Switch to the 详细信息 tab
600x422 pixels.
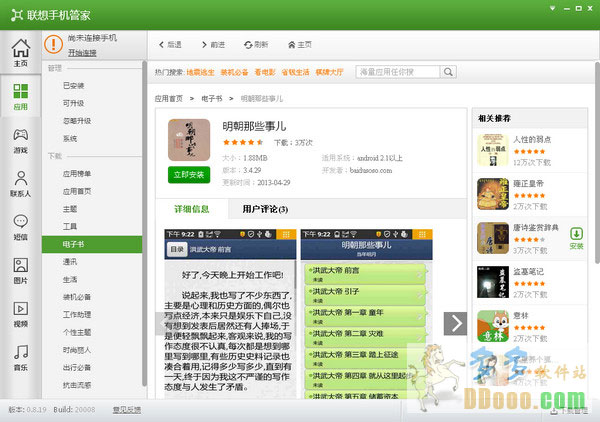click(x=192, y=209)
